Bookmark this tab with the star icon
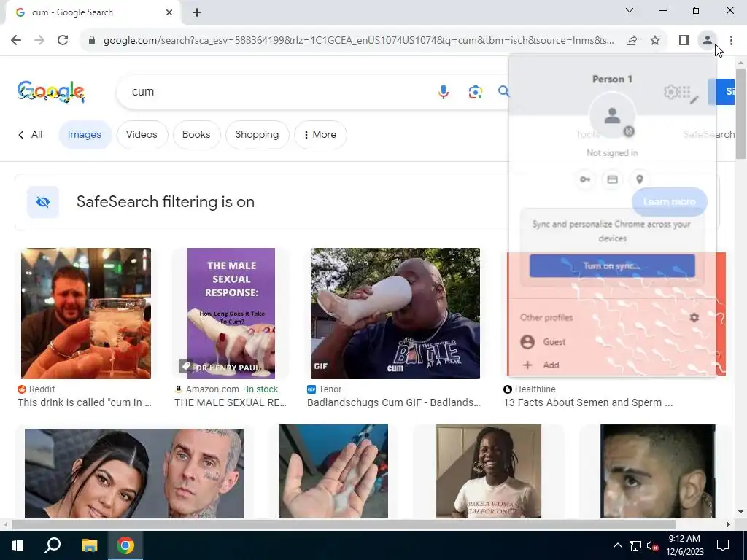Viewport: 747px width, 560px height. coord(655,41)
